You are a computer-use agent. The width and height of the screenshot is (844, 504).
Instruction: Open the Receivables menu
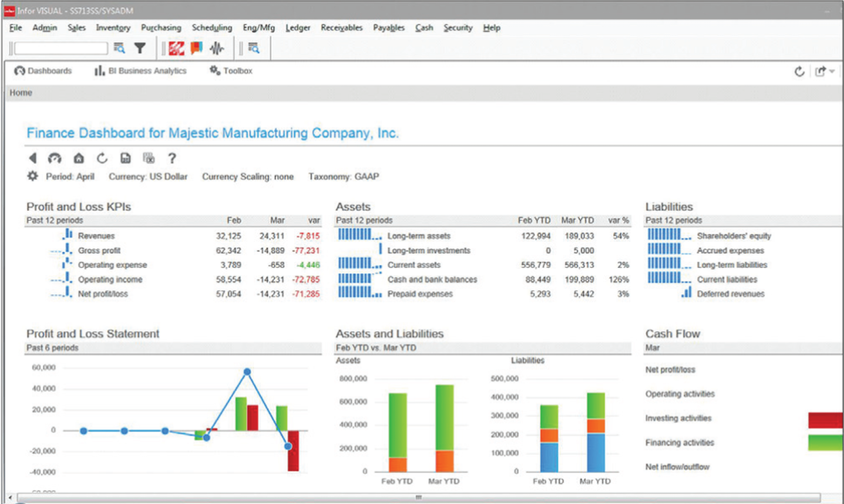pyautogui.click(x=342, y=28)
